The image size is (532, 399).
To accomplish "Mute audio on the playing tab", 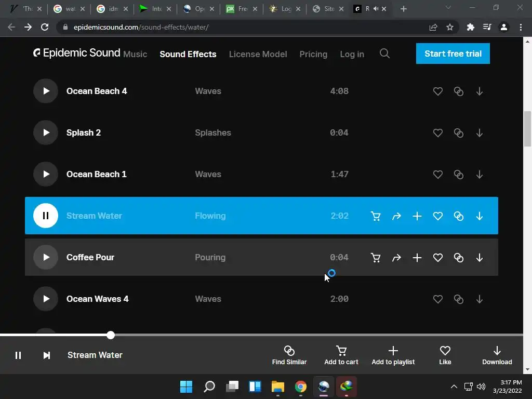I will point(376,9).
